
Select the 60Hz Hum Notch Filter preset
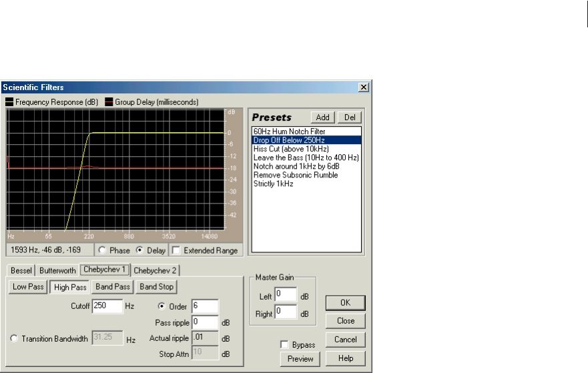coord(286,131)
